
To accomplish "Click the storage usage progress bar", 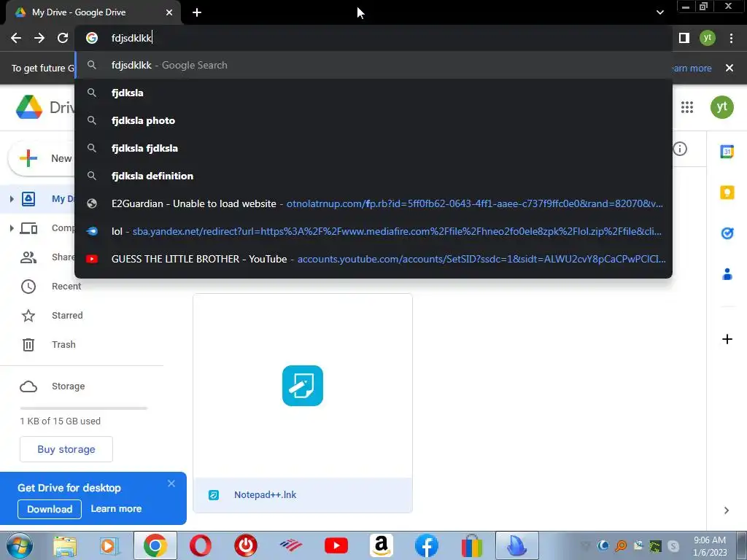I will (83, 408).
